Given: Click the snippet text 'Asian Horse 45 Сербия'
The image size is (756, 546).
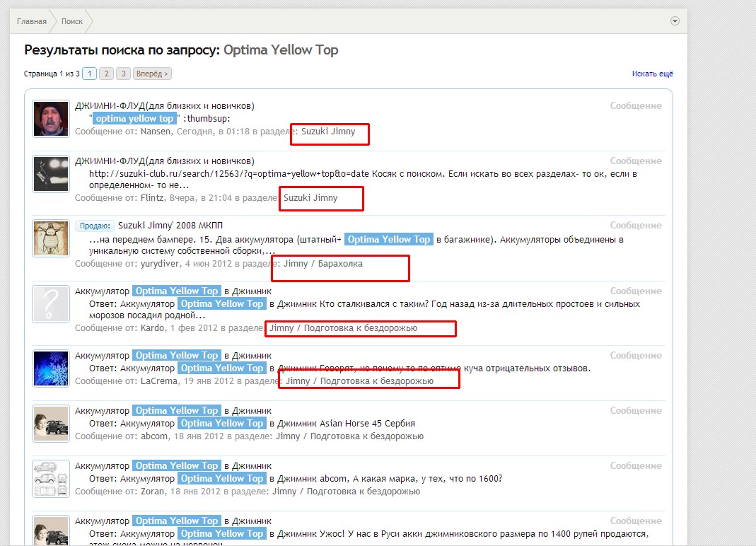Looking at the screenshot, I should (368, 424).
